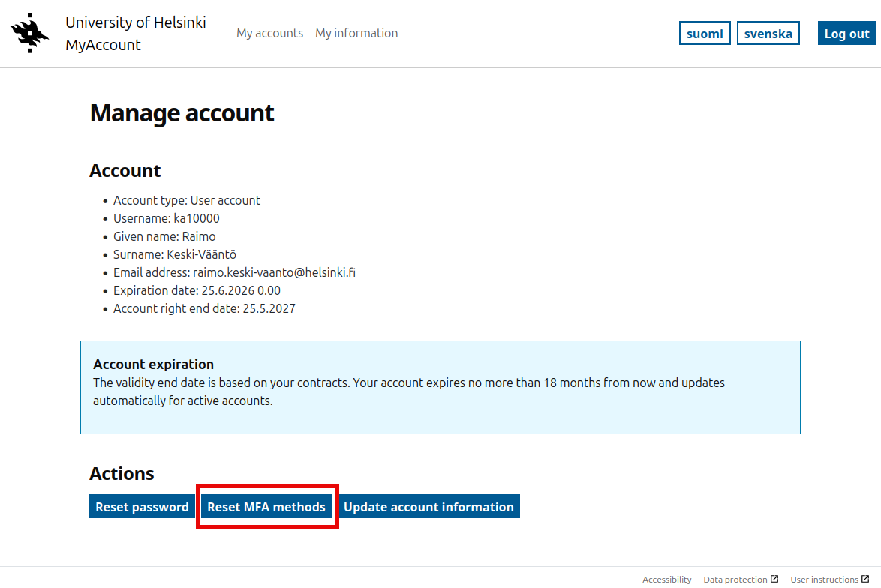Open the User instructions footer link
881x588 pixels.
[x=824, y=580]
